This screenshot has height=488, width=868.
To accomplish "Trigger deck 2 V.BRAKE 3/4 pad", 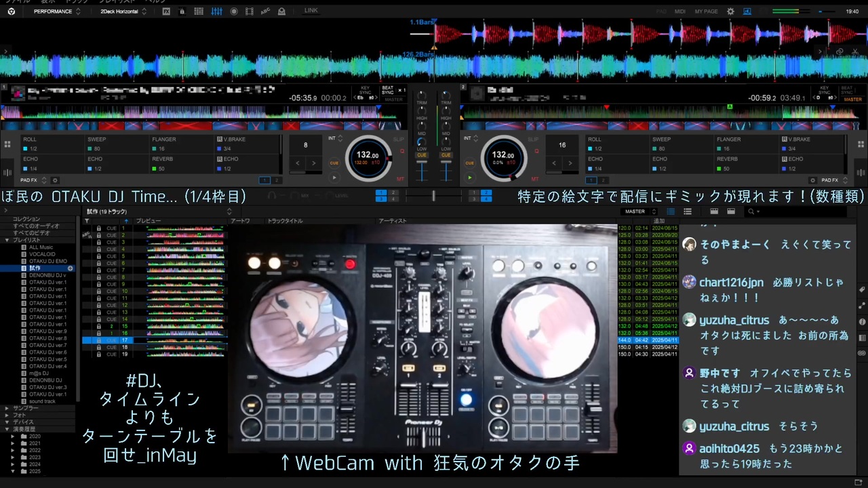I will click(811, 144).
